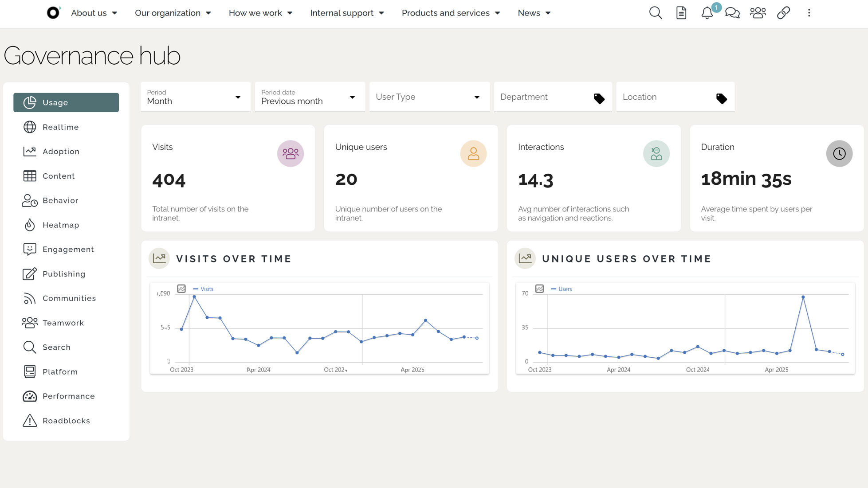868x488 pixels.
Task: Expand the Our organization menu
Action: (x=173, y=13)
